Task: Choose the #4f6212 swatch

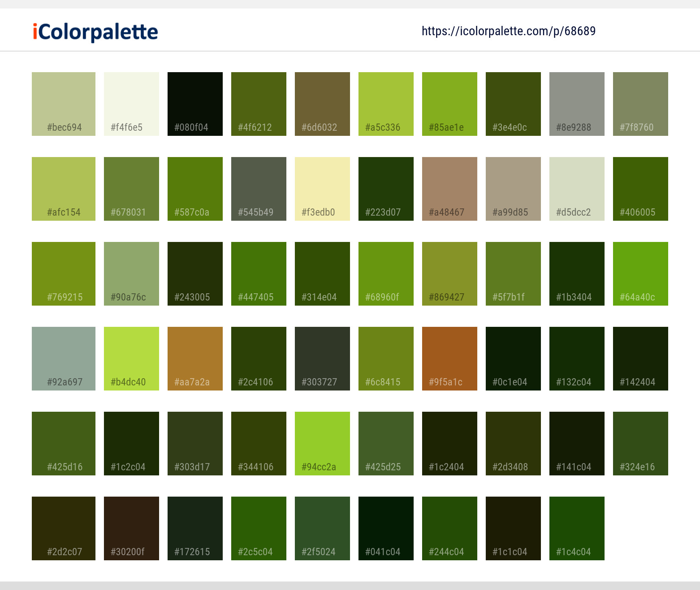Action: pyautogui.click(x=259, y=104)
